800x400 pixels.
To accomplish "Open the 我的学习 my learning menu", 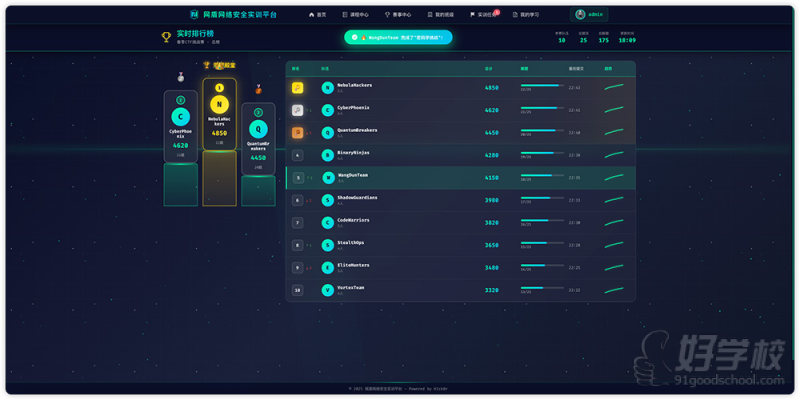I will (x=526, y=15).
